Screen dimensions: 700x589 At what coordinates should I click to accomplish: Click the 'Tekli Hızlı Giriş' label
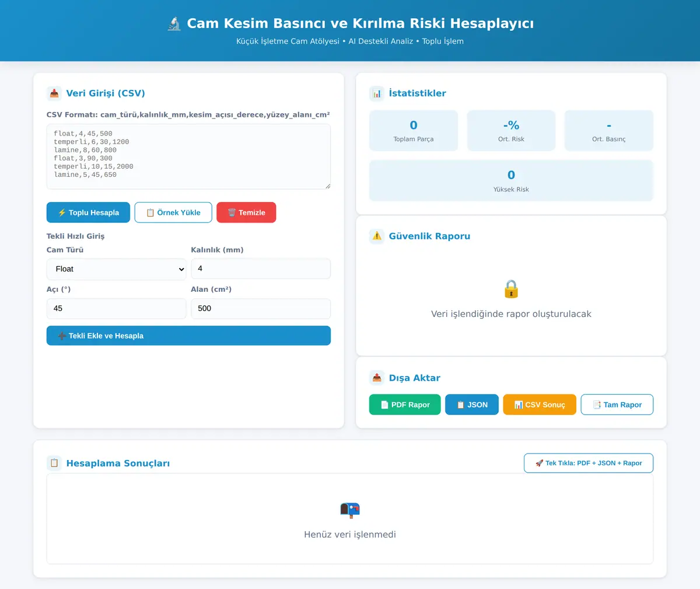pyautogui.click(x=76, y=236)
